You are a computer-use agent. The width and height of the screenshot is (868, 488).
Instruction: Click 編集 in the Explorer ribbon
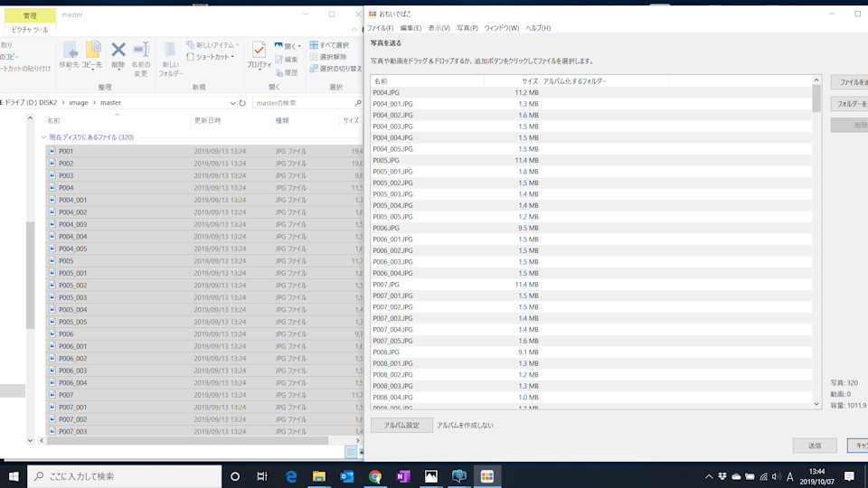pyautogui.click(x=287, y=60)
